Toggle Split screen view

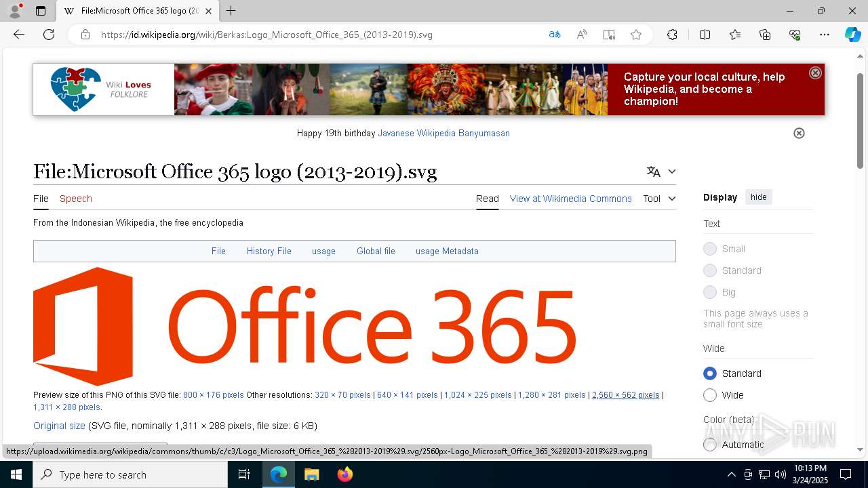click(705, 35)
